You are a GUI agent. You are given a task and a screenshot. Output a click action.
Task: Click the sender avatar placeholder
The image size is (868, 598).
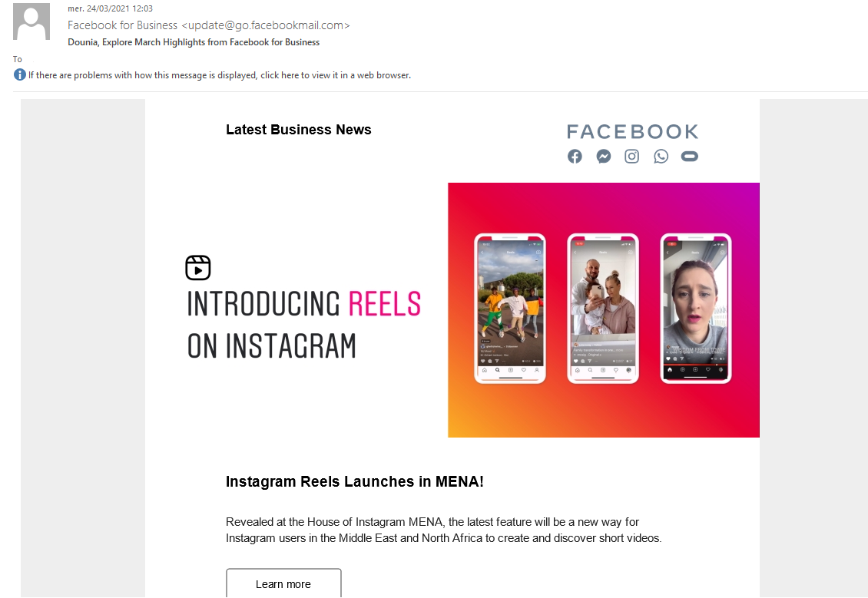coord(31,21)
